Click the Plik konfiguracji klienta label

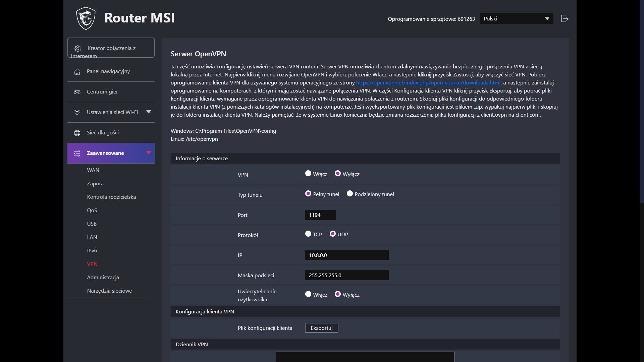(x=265, y=328)
